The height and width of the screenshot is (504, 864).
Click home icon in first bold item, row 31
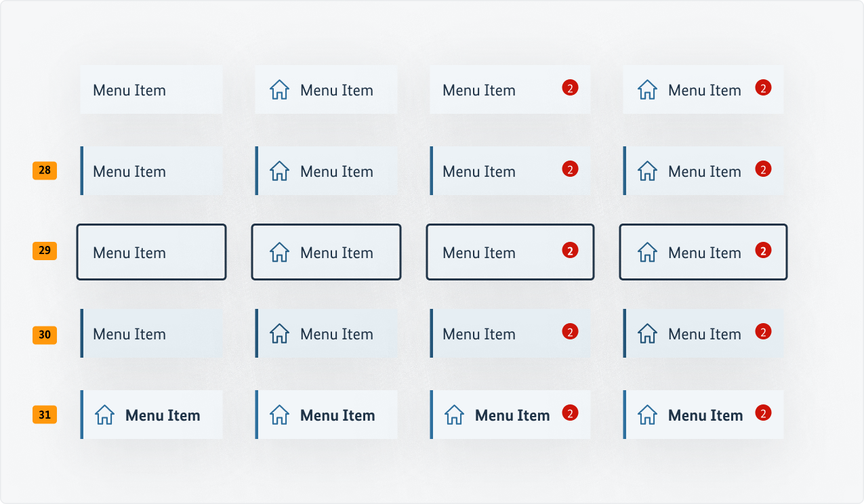104,415
